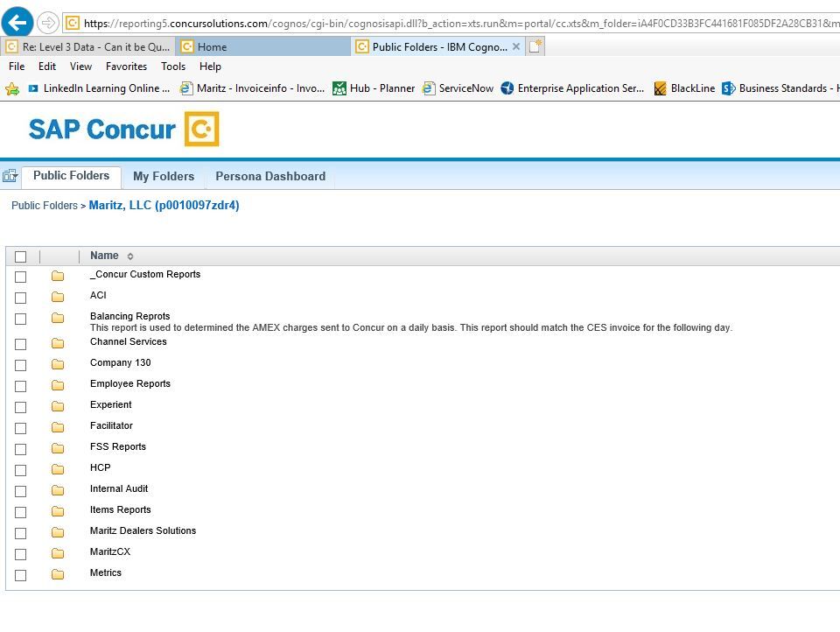840x632 pixels.
Task: Open the Hub - Planner bookmark
Action: tap(374, 88)
